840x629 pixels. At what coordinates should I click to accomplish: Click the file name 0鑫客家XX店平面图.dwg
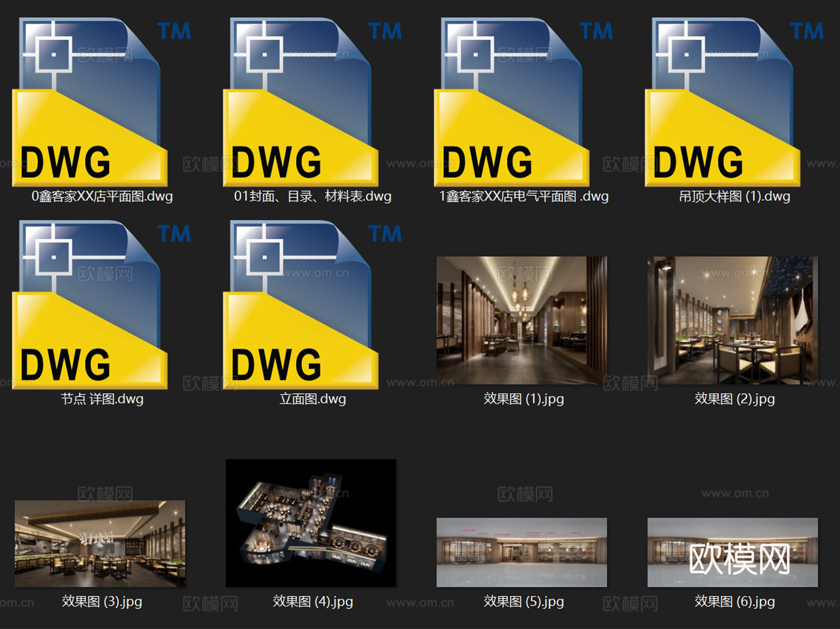tap(102, 196)
